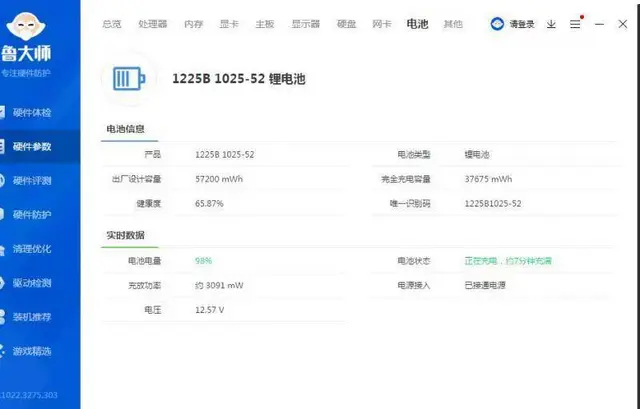Click the 出厂设计容量 label

136,179
